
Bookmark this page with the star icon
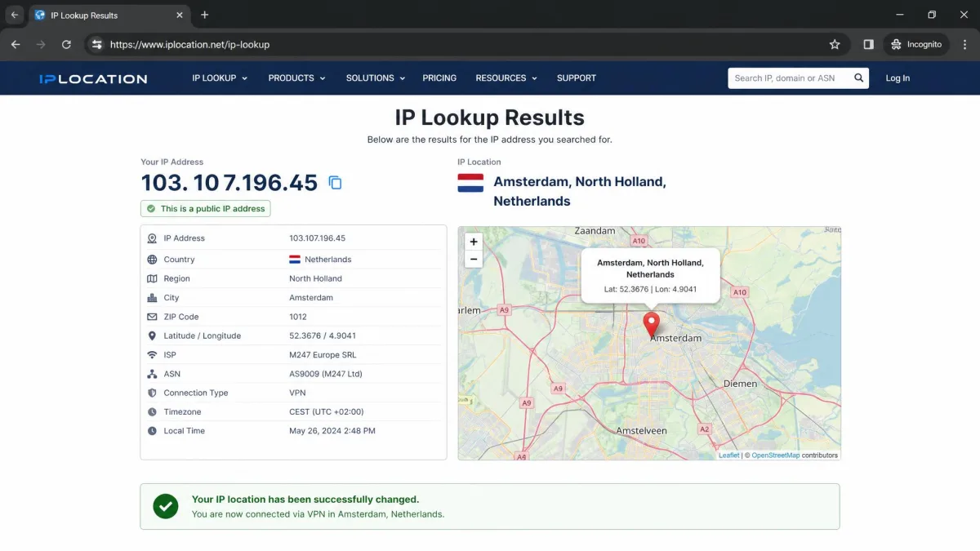(835, 44)
